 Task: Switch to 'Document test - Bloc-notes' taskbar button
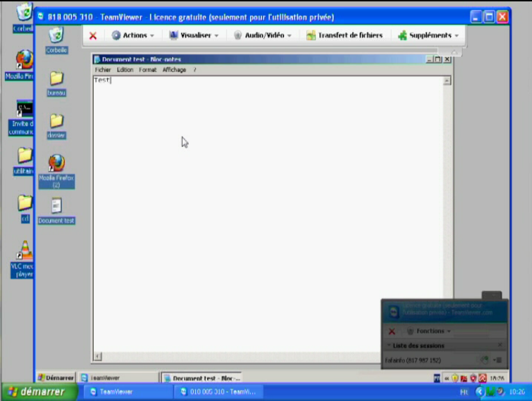click(201, 378)
